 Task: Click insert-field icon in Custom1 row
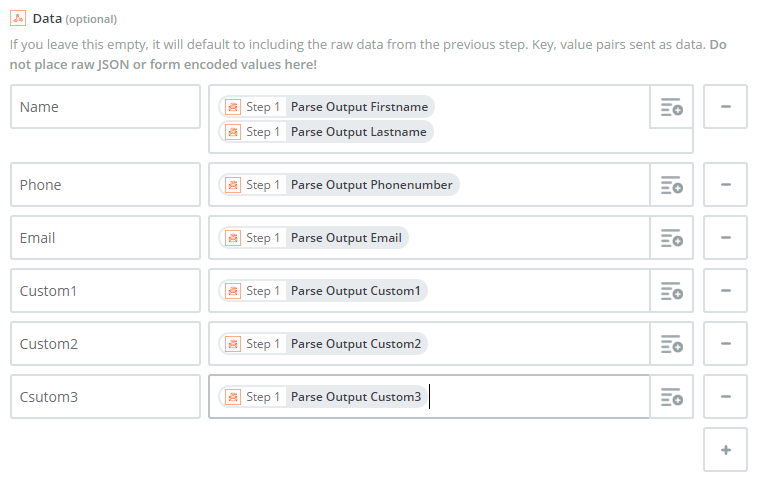671,291
